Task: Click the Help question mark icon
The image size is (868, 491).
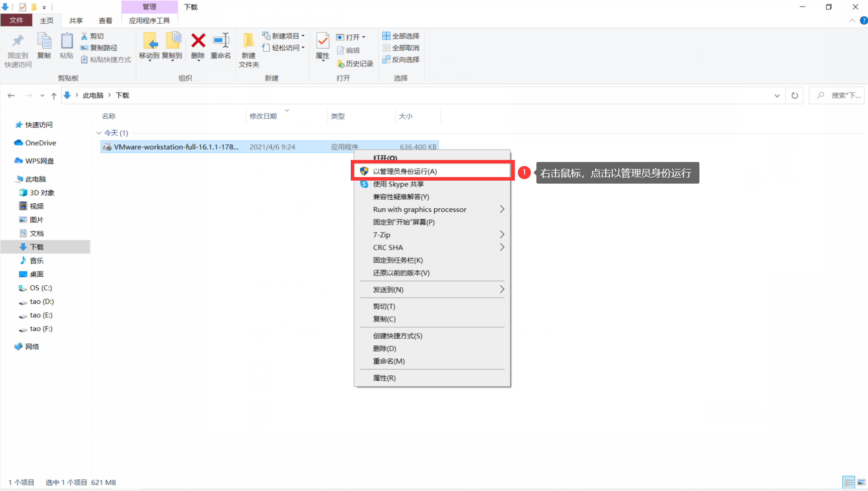Action: click(x=863, y=21)
